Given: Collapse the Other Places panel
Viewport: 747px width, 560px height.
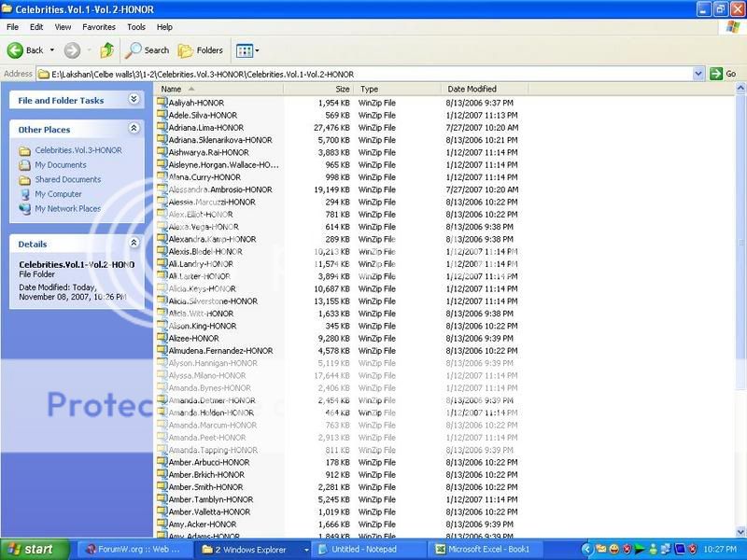Looking at the screenshot, I should pos(134,128).
